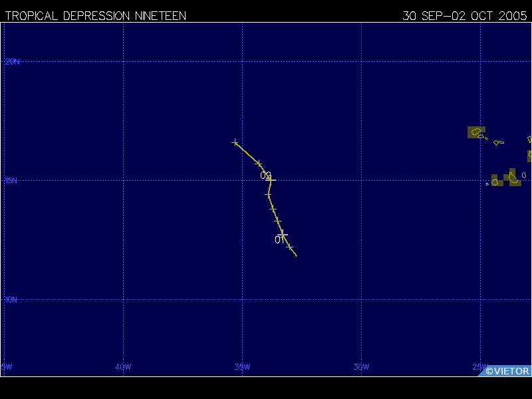532x399 pixels.
Task: Click the 35W longitude label
Action: [x=242, y=366]
